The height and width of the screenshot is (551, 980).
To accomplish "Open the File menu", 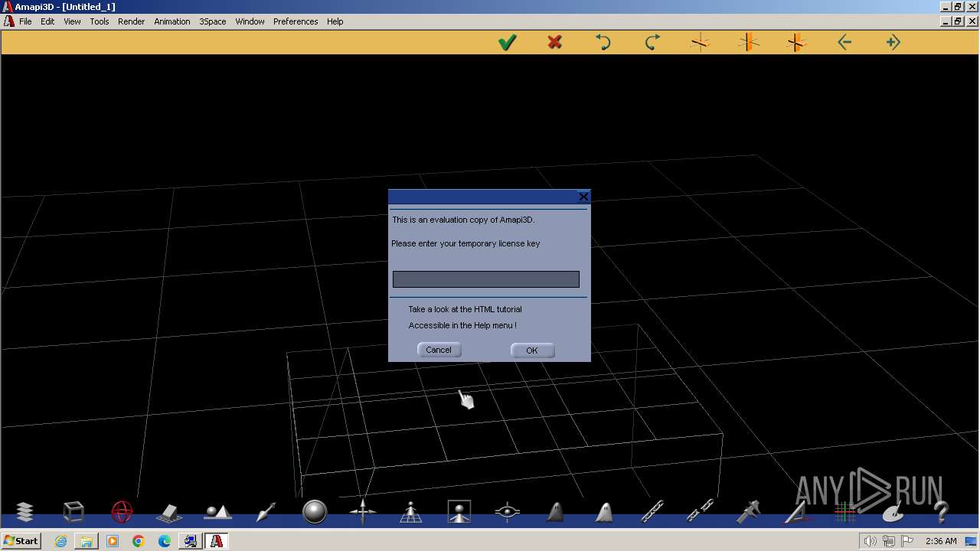I will (x=25, y=21).
